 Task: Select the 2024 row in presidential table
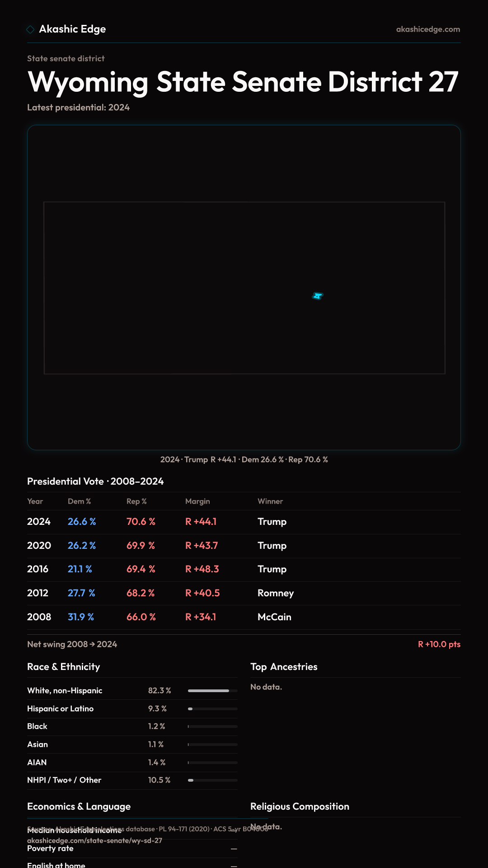click(244, 522)
